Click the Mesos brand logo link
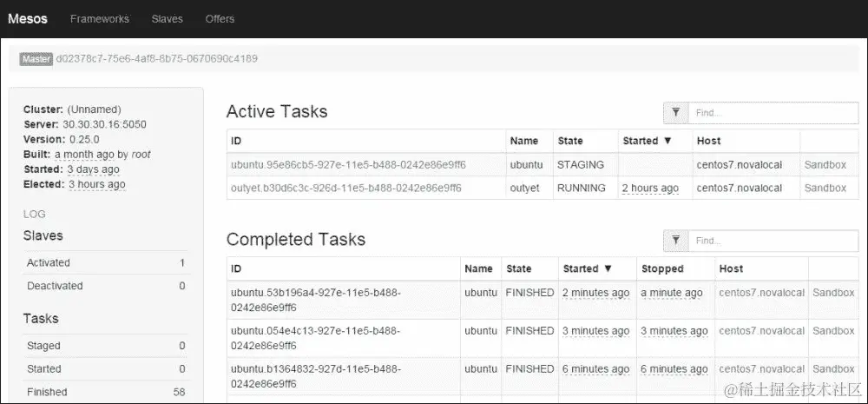 (x=28, y=18)
